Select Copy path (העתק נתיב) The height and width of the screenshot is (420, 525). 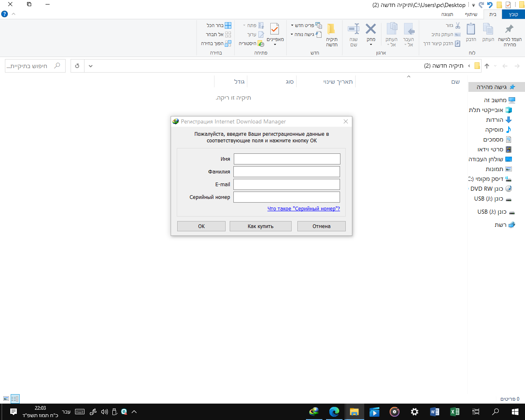click(446, 34)
